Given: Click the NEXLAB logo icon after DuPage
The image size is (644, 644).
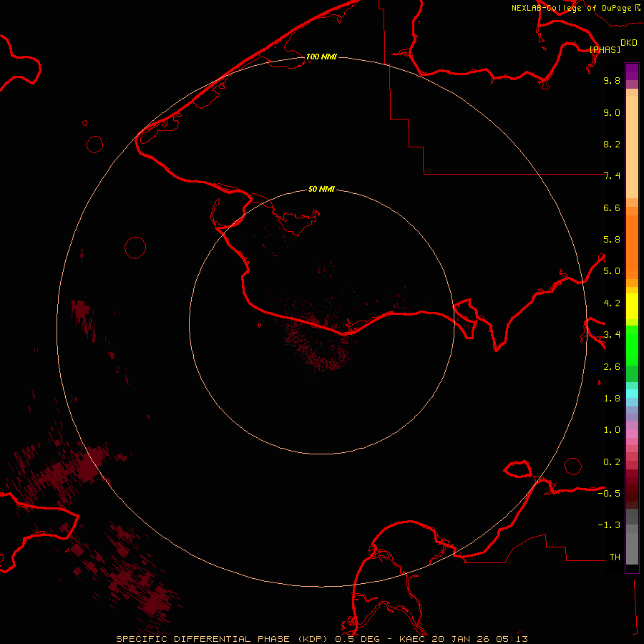Looking at the screenshot, I should click(x=638, y=8).
